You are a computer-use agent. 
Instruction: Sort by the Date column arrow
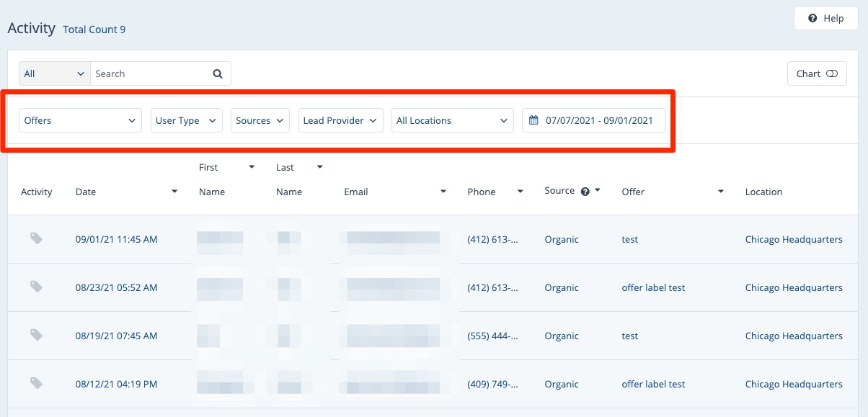click(174, 192)
